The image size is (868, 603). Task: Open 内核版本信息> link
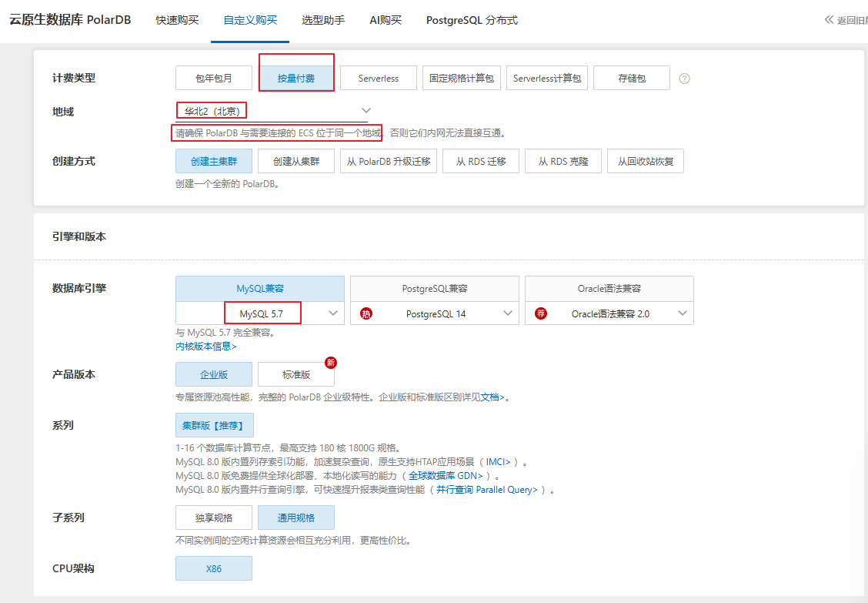click(x=206, y=347)
